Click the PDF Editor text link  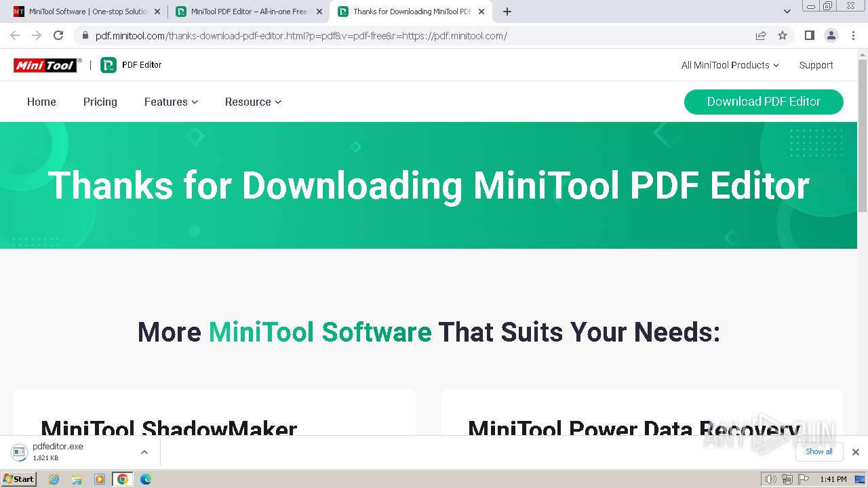pos(142,65)
